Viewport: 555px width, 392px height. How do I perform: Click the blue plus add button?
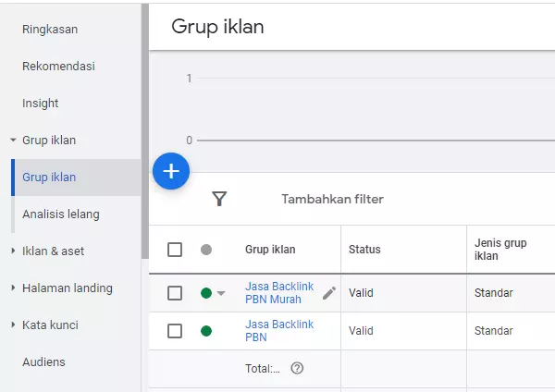pos(171,171)
